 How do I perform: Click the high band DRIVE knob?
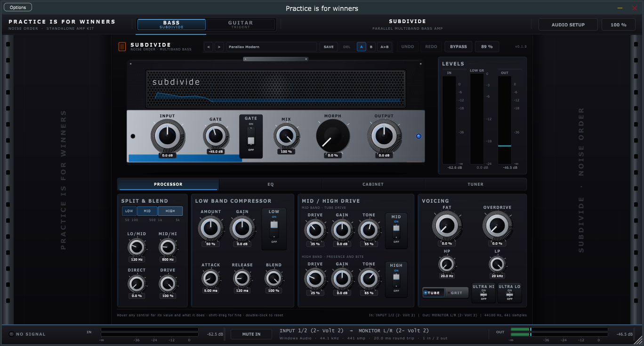[x=315, y=279]
